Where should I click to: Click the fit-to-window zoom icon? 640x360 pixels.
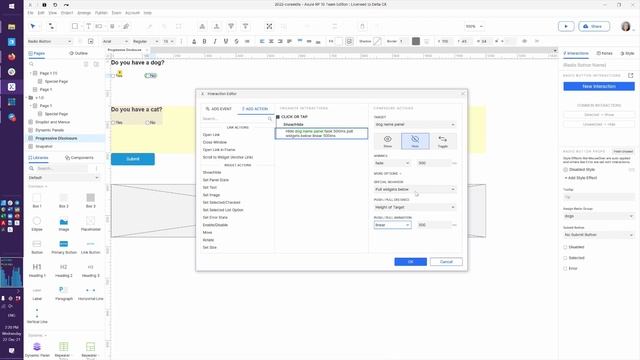tap(269, 27)
